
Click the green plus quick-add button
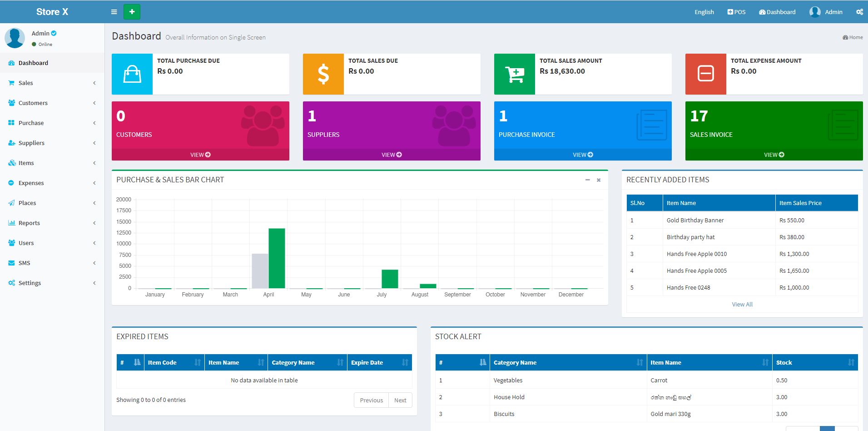(132, 12)
